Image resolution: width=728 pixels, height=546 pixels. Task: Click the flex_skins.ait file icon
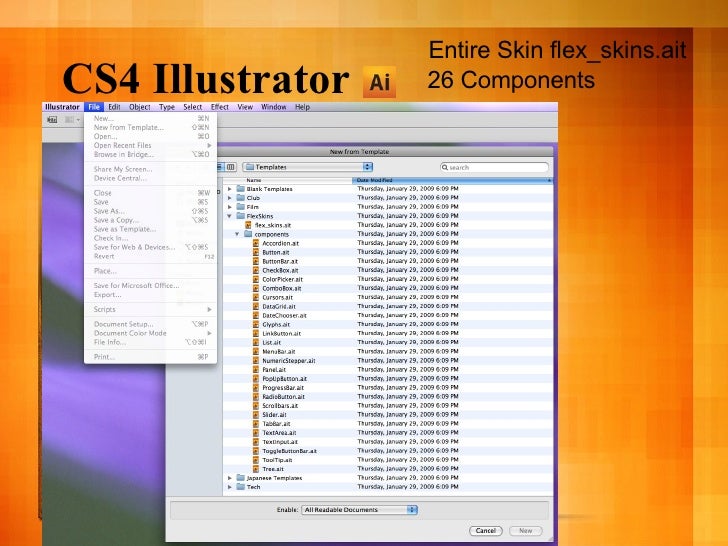coord(248,225)
